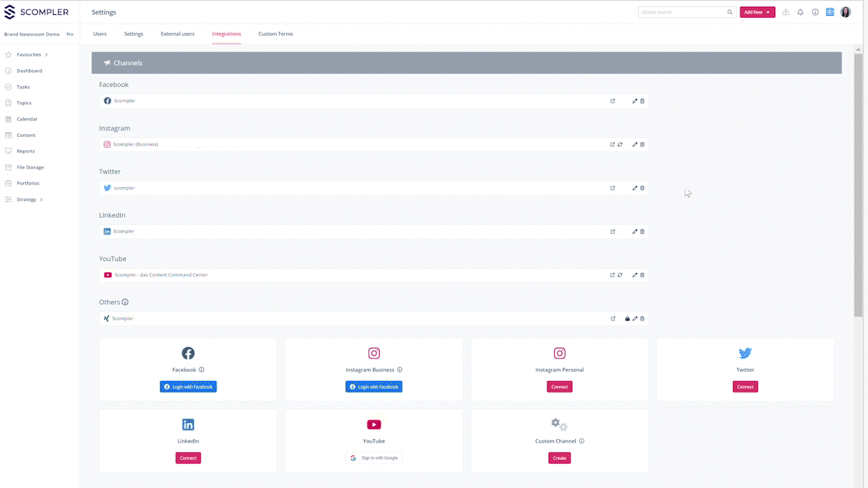Click the info icon next to Others
868x488 pixels.
(x=125, y=302)
